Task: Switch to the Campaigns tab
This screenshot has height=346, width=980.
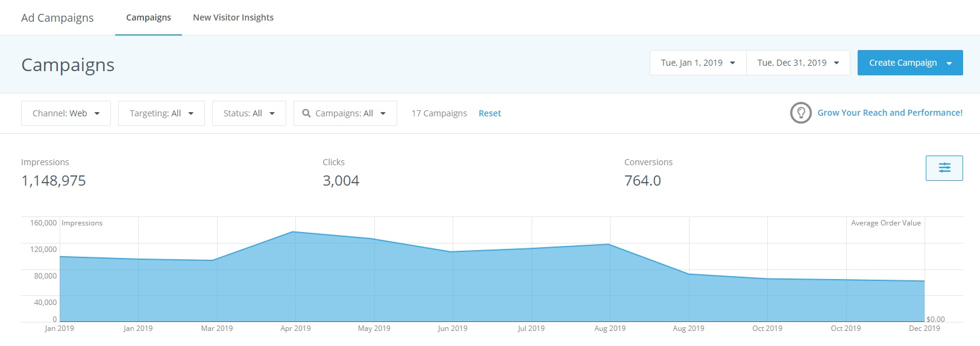Action: point(148,17)
